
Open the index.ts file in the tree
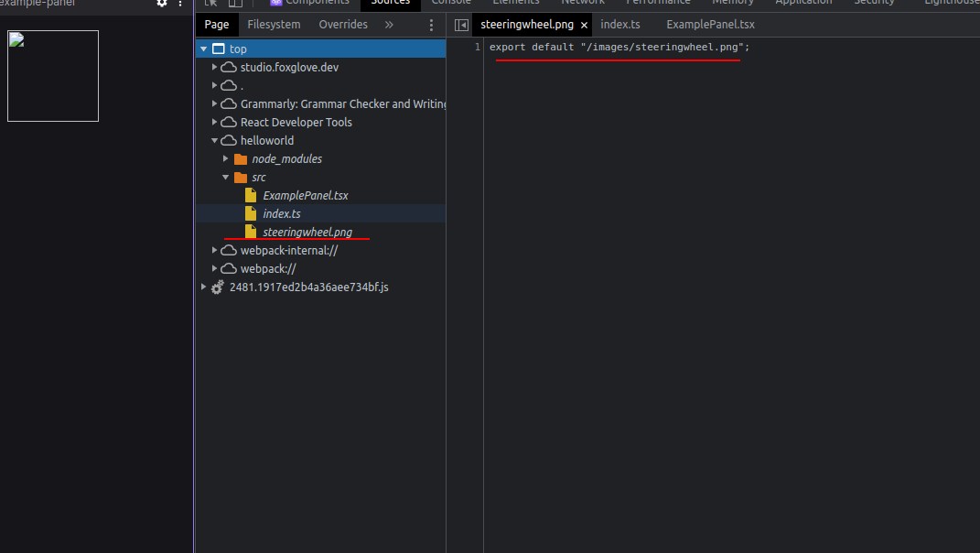281,213
